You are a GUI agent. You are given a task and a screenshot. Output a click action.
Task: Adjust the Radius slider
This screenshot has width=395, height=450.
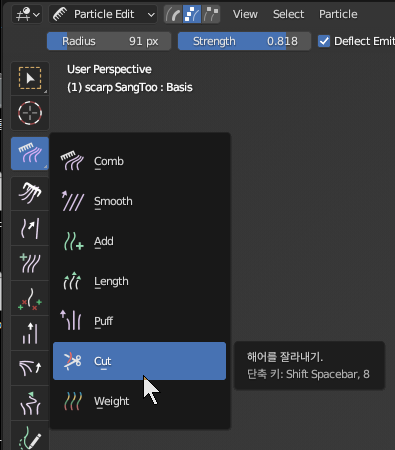point(109,41)
